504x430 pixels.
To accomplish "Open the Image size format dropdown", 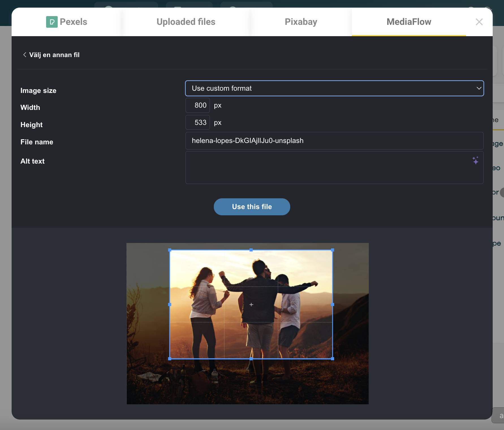I will (x=334, y=88).
